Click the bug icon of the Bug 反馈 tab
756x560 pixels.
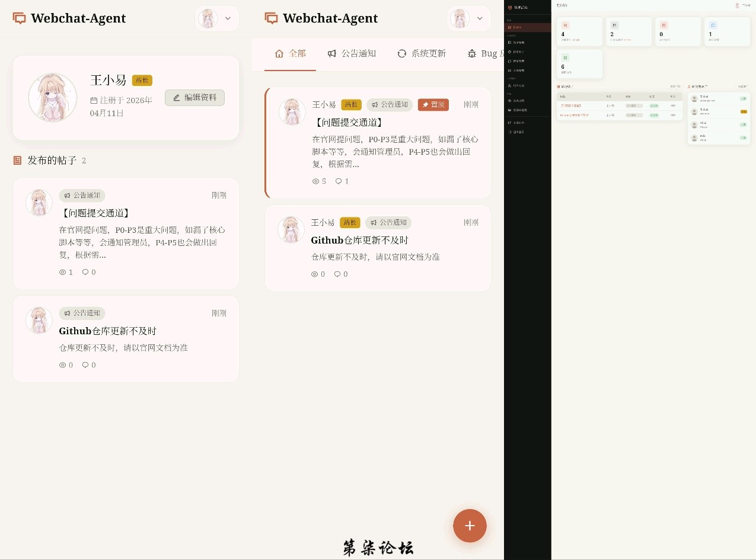coord(472,54)
